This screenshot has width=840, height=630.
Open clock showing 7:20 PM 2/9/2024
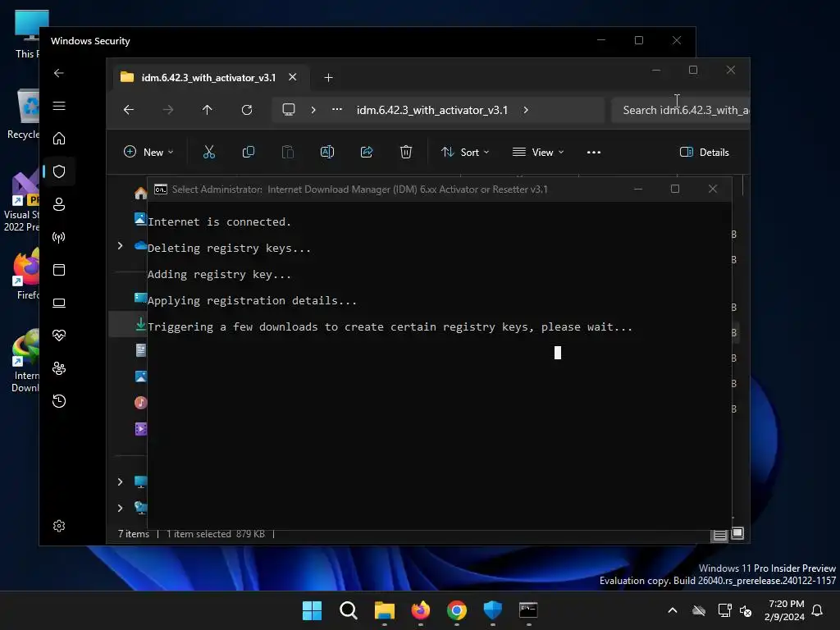point(785,610)
